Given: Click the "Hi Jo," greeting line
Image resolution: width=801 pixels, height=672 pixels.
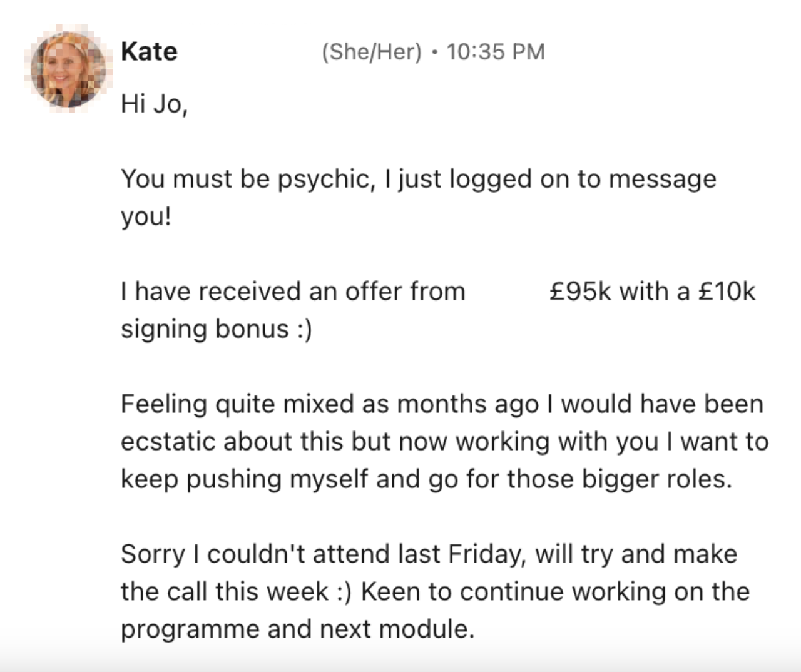Looking at the screenshot, I should coord(154,104).
